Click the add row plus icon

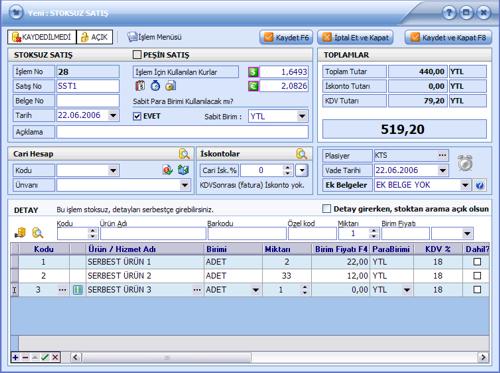[15, 357]
